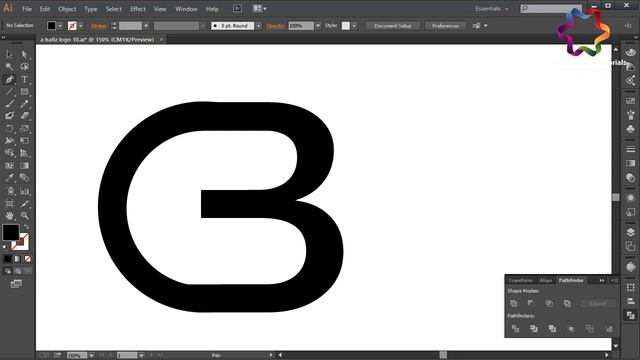The image size is (640, 360).
Task: Select the Blob Brush tool
Action: coord(9,116)
